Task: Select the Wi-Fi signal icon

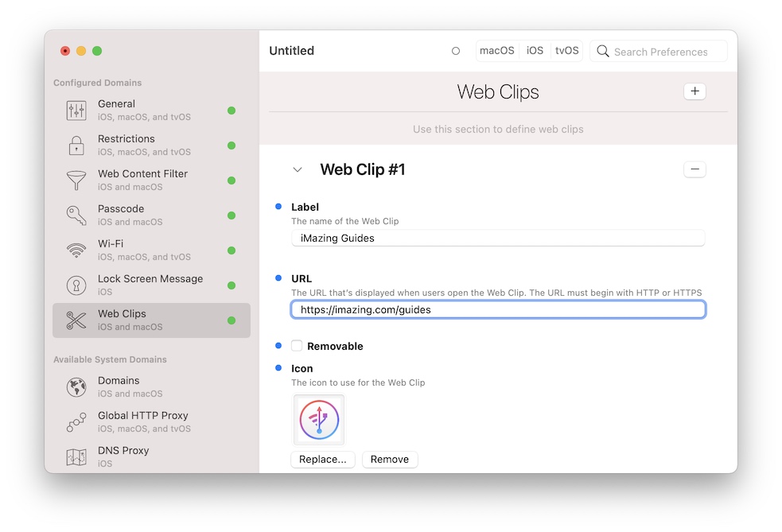Action: 76,250
